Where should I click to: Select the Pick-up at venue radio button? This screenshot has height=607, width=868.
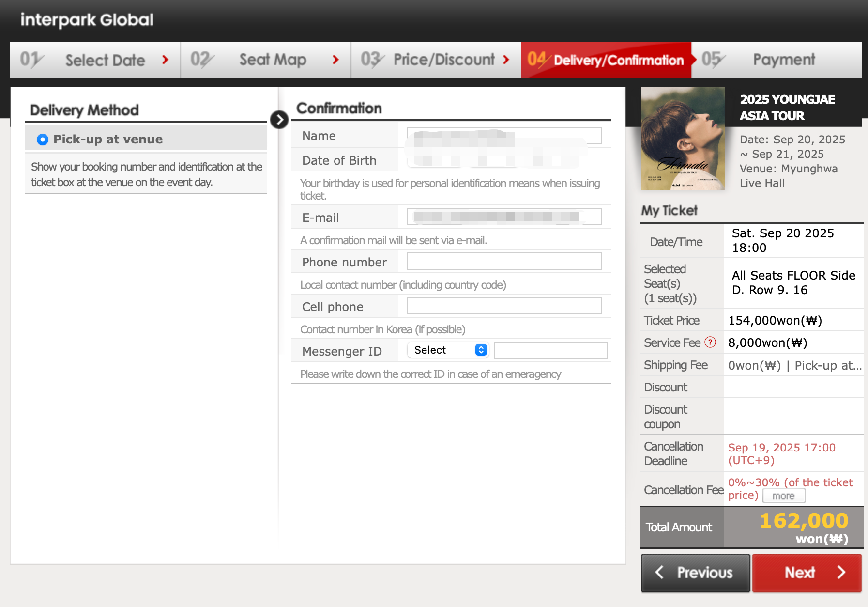coord(43,140)
